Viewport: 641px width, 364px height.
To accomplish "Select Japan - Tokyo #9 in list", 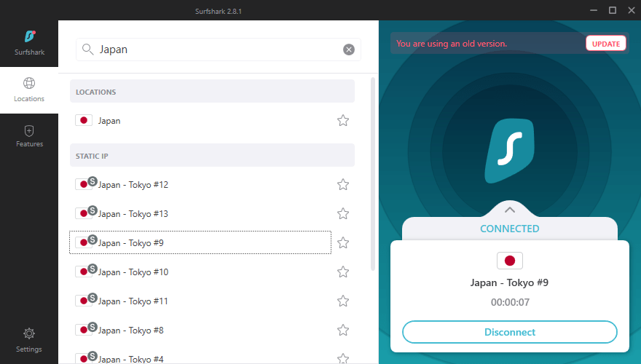I will pyautogui.click(x=200, y=242).
